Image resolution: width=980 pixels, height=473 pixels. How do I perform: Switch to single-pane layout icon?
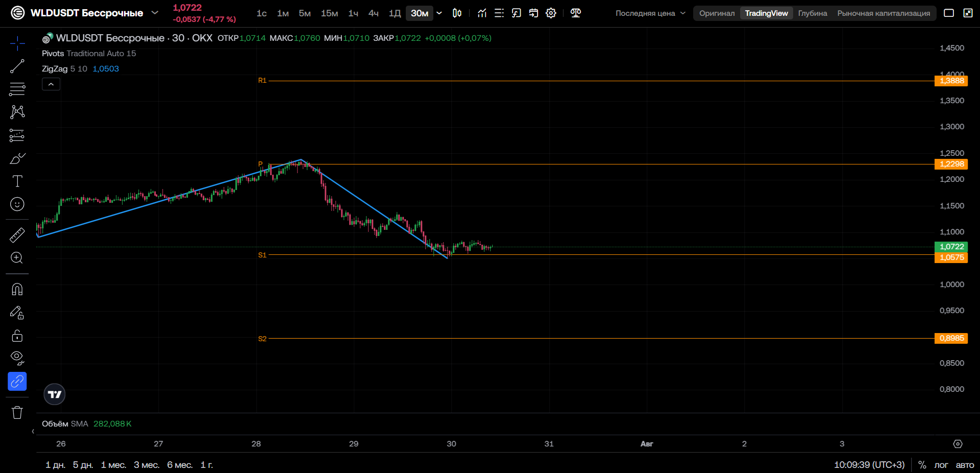pyautogui.click(x=949, y=13)
